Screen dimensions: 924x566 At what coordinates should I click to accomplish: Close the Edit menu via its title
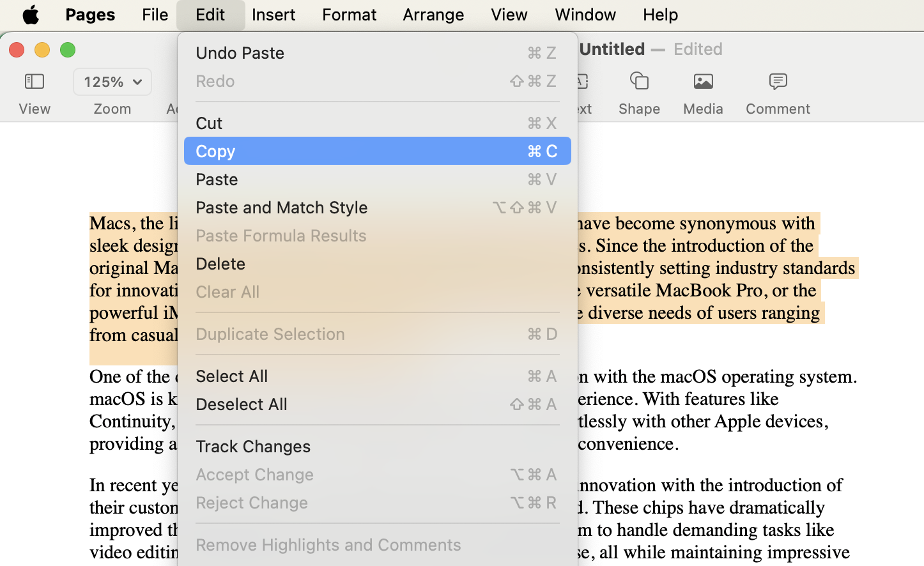tap(210, 14)
